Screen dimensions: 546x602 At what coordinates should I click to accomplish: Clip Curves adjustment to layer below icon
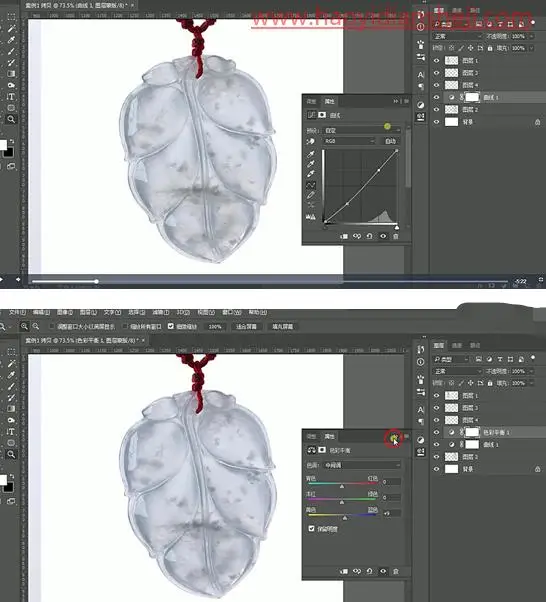click(344, 236)
